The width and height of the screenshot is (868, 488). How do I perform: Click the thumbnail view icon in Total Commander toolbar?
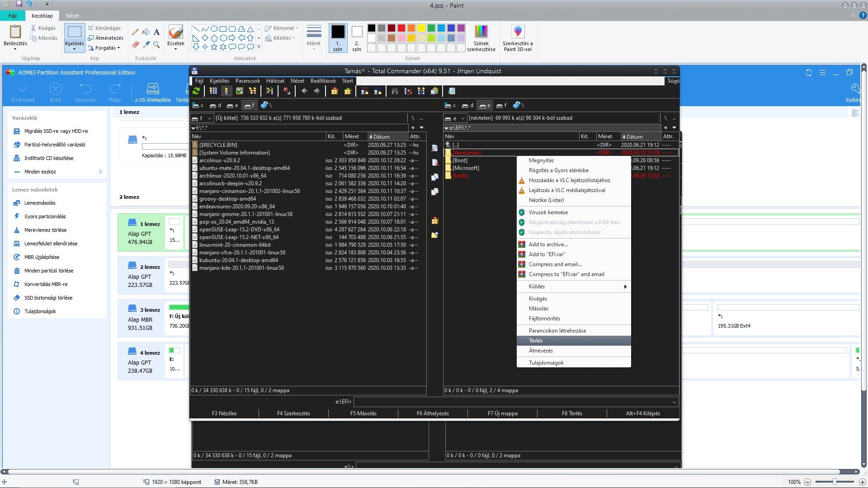coord(239,91)
